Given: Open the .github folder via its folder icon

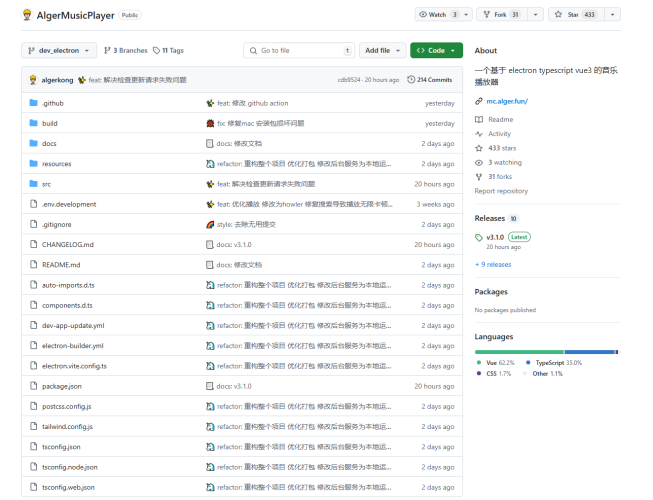Looking at the screenshot, I should click(32, 103).
